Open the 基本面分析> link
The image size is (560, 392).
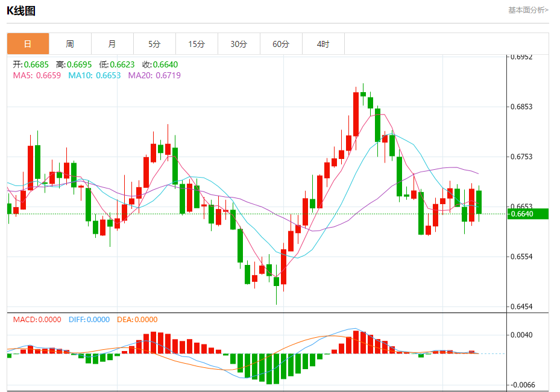pyautogui.click(x=528, y=10)
